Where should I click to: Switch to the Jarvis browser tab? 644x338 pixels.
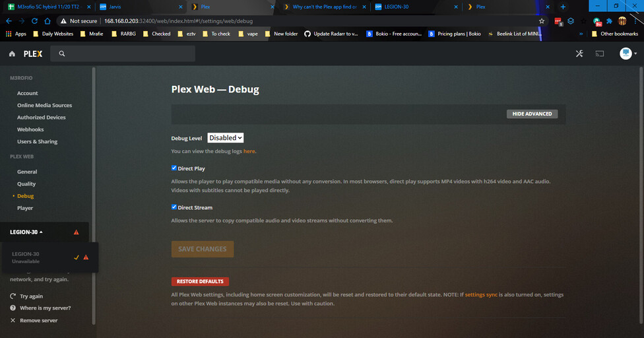click(x=140, y=7)
